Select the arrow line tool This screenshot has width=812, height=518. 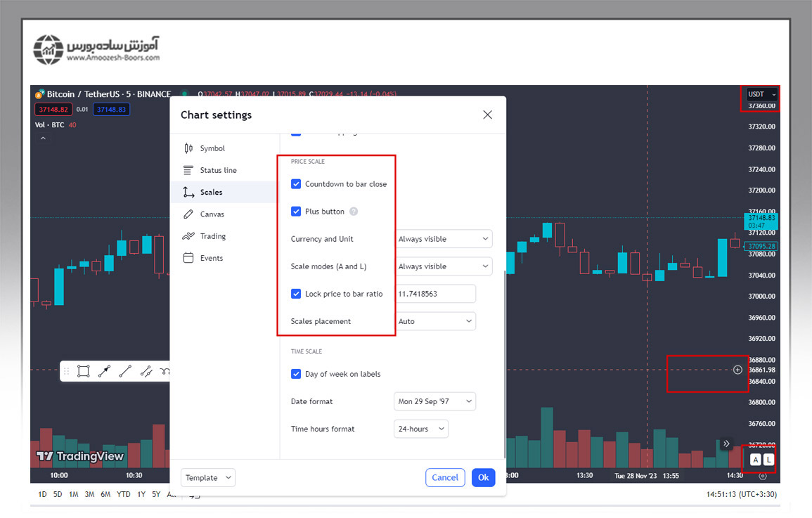click(104, 371)
